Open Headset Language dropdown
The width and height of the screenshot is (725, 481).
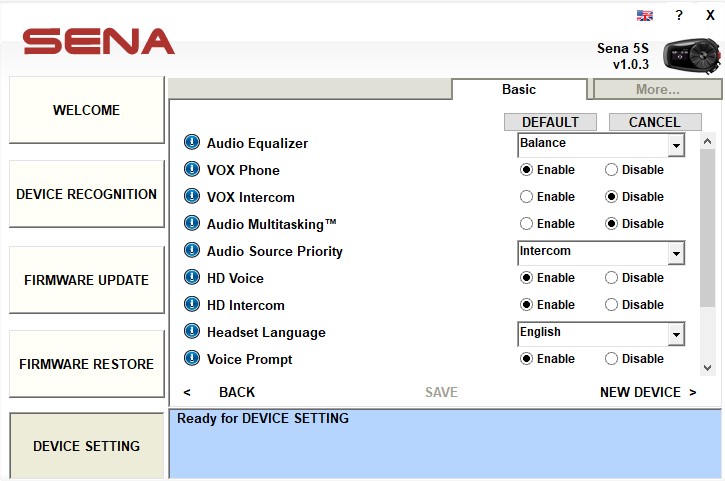pos(676,335)
